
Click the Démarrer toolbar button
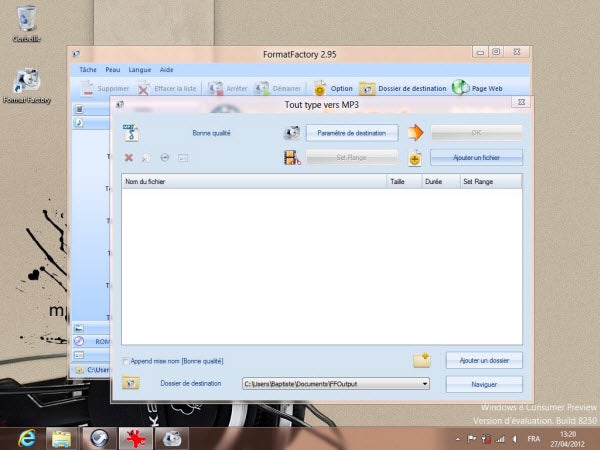coord(278,88)
